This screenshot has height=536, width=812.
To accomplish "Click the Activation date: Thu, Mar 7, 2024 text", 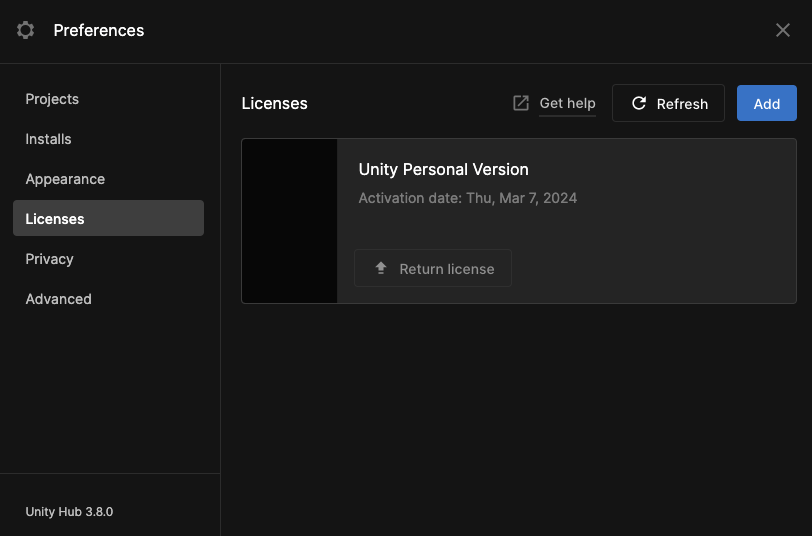I will (x=468, y=198).
